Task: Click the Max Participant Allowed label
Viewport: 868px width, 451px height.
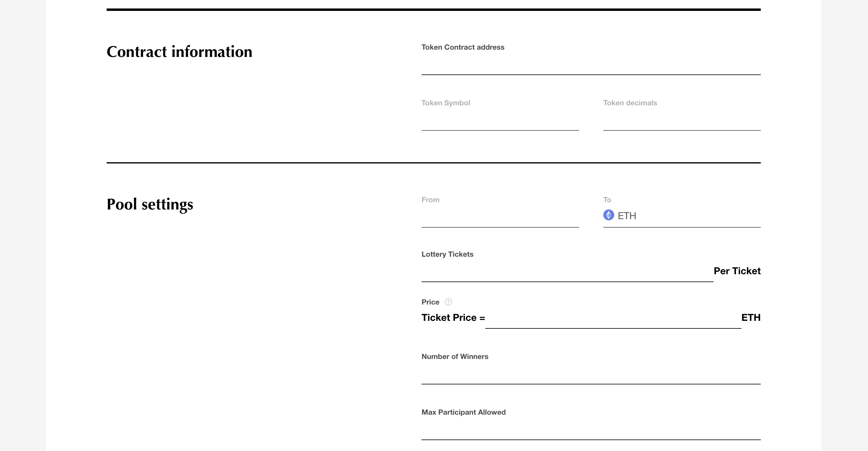Action: [x=463, y=412]
